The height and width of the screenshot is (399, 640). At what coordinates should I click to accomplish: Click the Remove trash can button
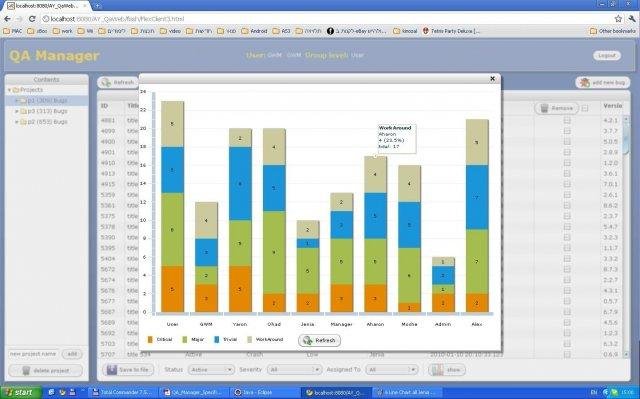pos(557,108)
